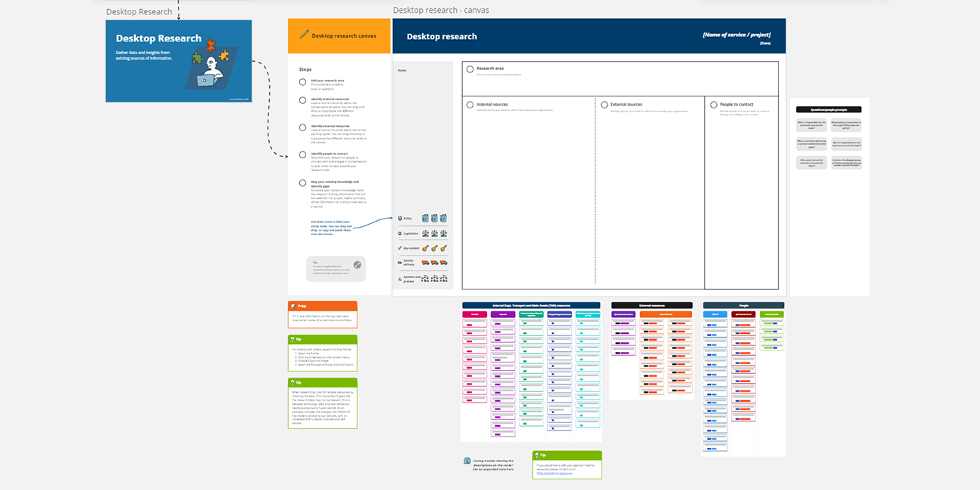
Task: Click the Desktop research - canvas frame title
Action: coord(440,10)
